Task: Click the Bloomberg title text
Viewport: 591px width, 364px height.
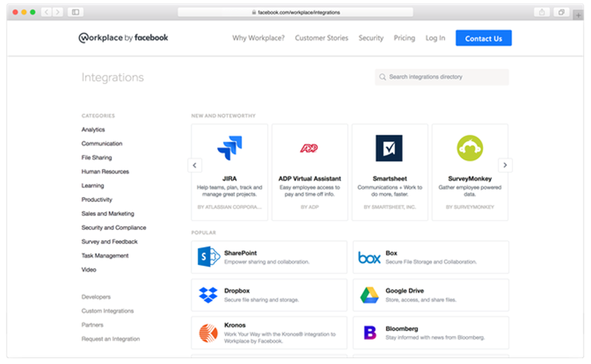Action: pos(402,329)
